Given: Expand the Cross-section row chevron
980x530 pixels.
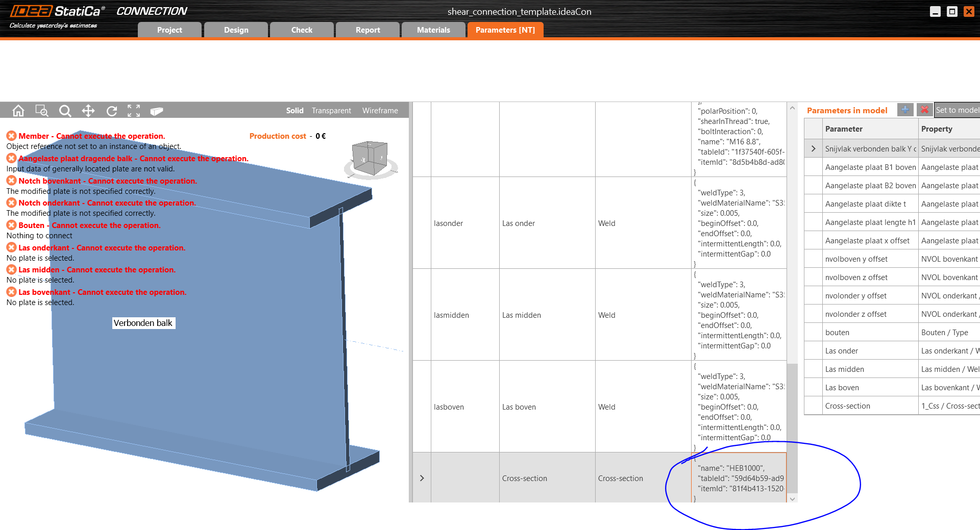Looking at the screenshot, I should coord(422,478).
